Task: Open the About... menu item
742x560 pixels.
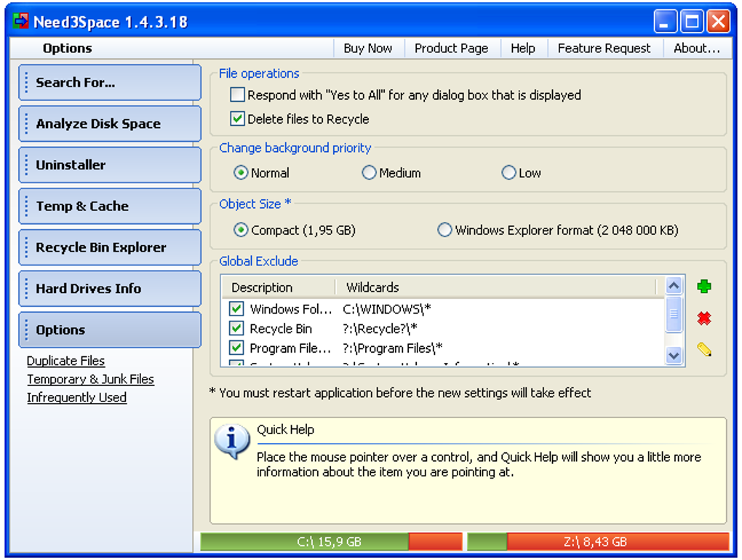Action: [x=697, y=48]
